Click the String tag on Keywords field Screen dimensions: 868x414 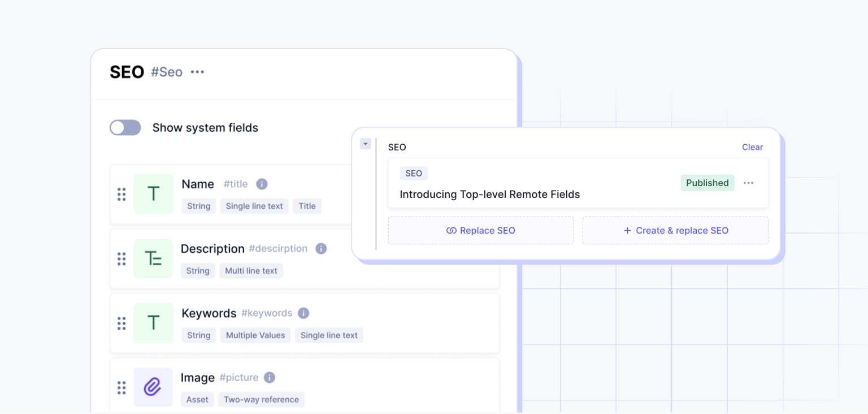point(199,335)
